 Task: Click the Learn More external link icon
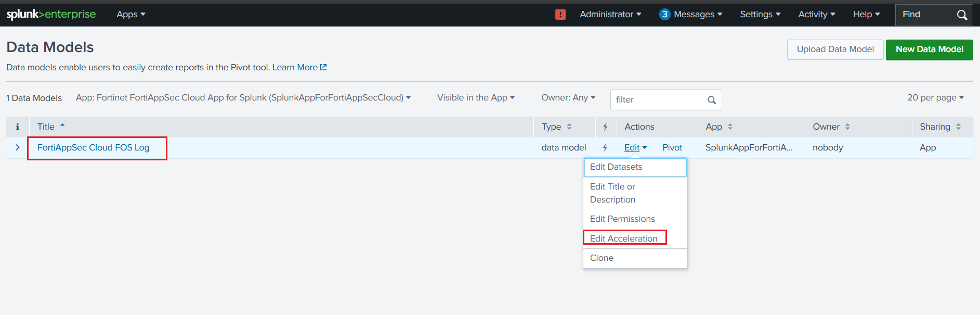323,67
